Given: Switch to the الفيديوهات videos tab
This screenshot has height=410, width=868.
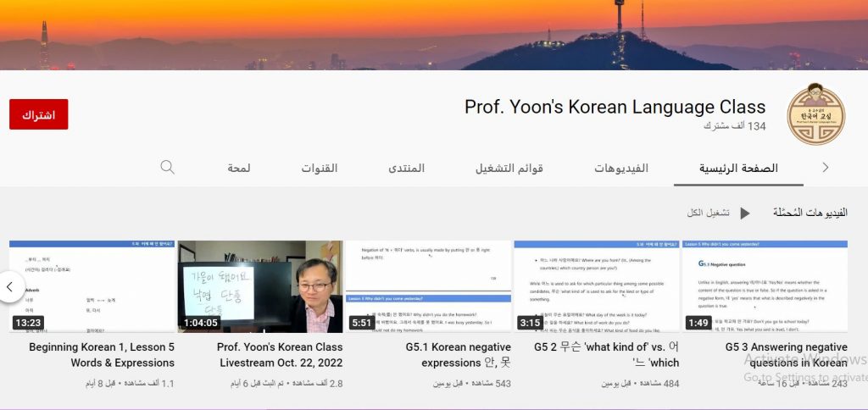Looking at the screenshot, I should [620, 168].
